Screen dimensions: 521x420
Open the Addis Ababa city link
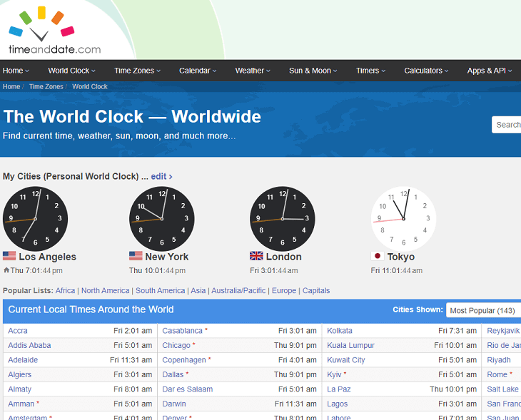[x=29, y=345]
